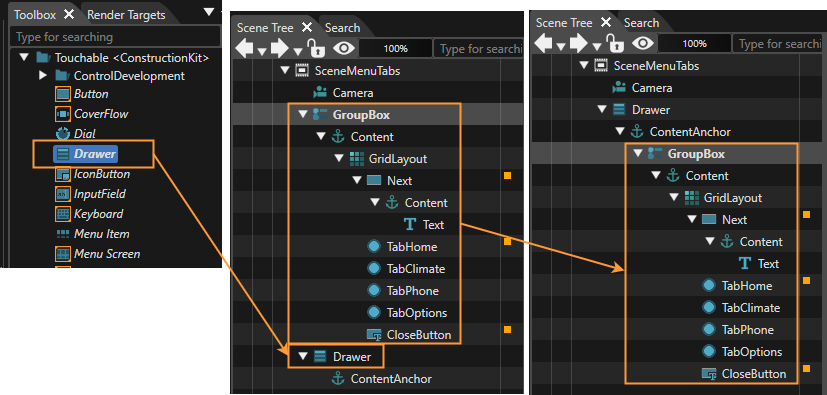The height and width of the screenshot is (395, 827).
Task: Select the Dial control icon
Action: 63,134
